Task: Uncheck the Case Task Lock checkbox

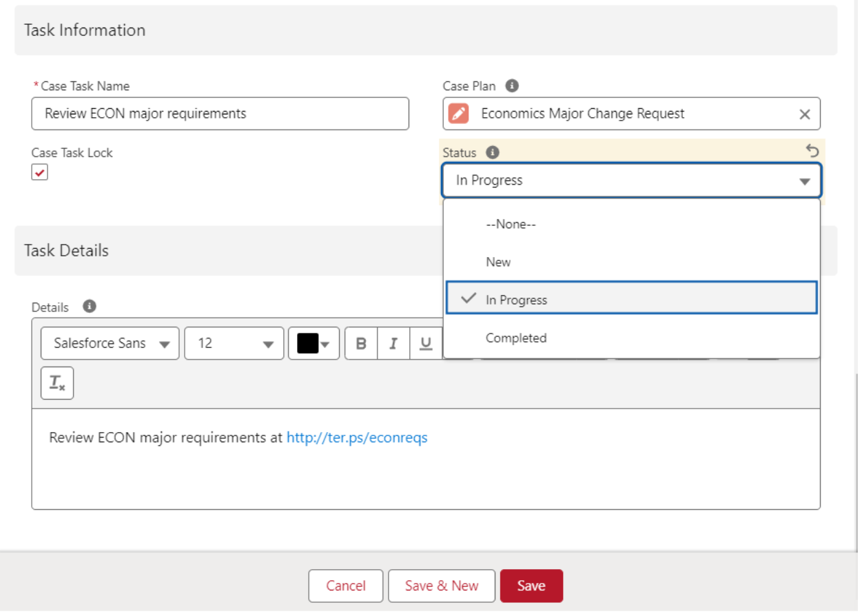Action: tap(41, 172)
